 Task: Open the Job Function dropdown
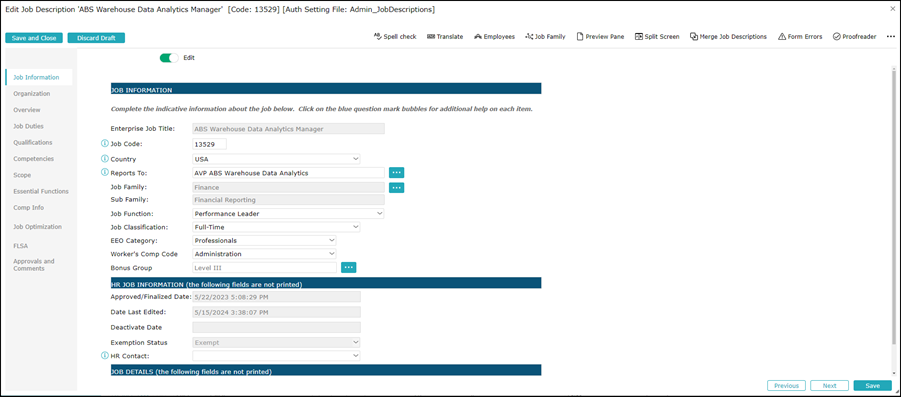(x=288, y=214)
